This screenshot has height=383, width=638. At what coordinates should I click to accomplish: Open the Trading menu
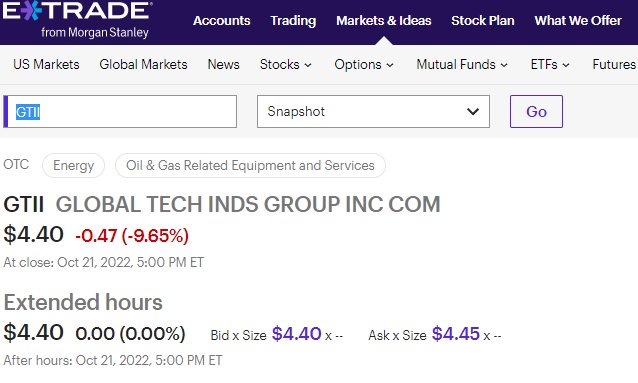pyautogui.click(x=293, y=21)
